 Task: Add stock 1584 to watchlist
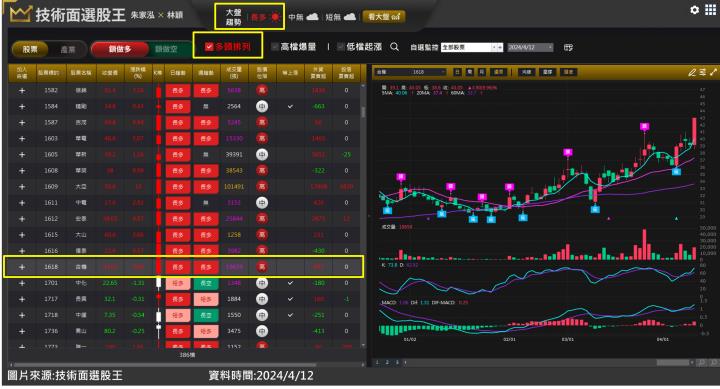point(22,107)
